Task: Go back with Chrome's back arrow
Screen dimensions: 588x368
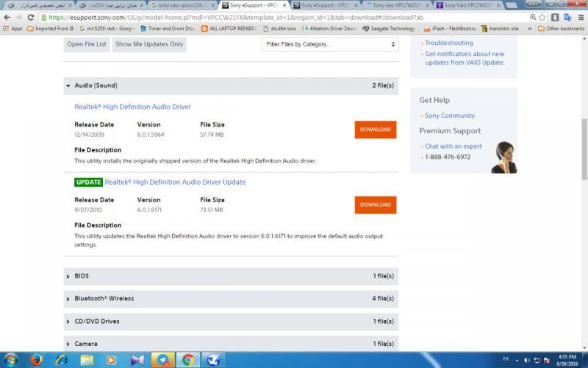Action: coord(7,17)
